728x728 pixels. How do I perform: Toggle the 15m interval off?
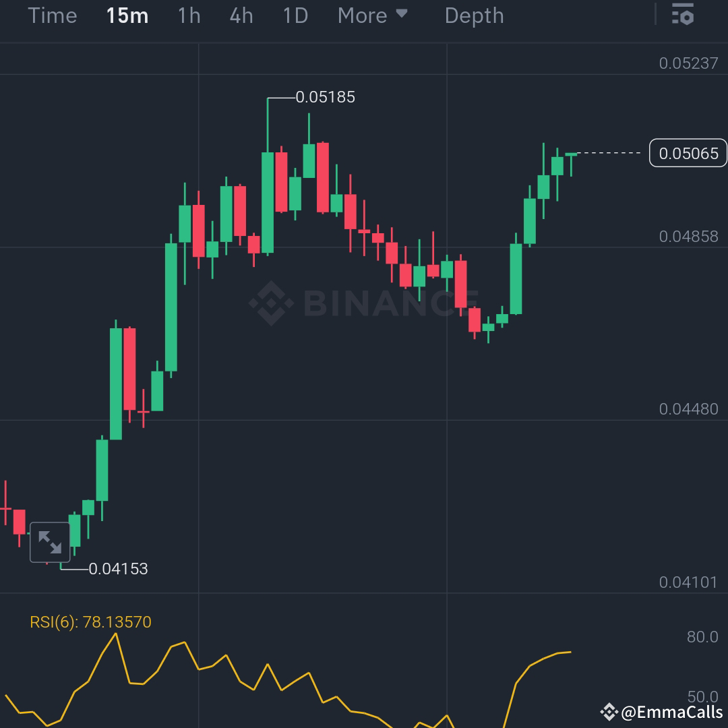(x=127, y=16)
